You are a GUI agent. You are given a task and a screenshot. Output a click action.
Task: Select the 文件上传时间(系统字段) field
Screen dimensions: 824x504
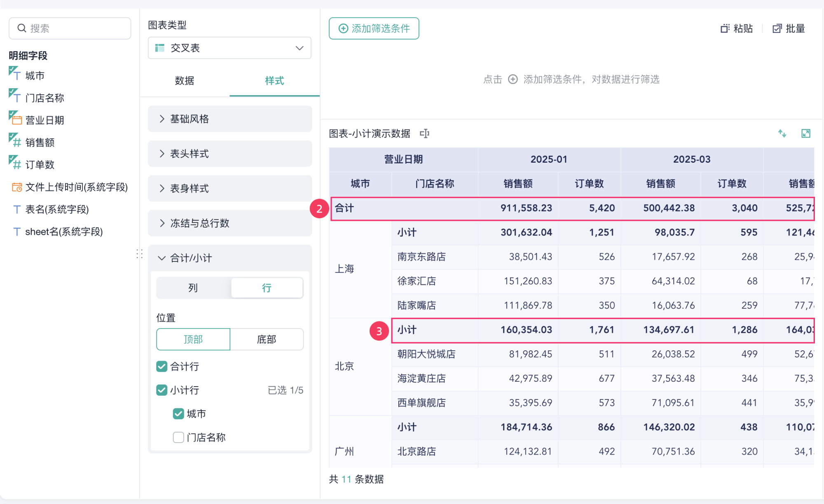pos(77,187)
